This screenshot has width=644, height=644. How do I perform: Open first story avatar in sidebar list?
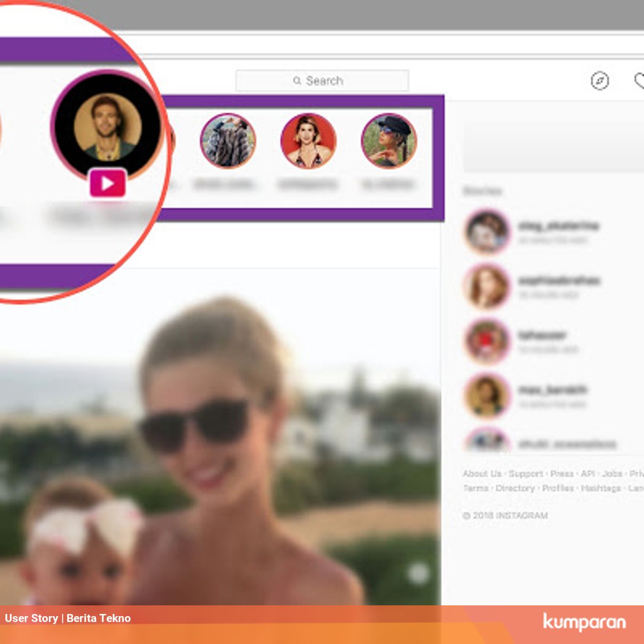(x=487, y=231)
